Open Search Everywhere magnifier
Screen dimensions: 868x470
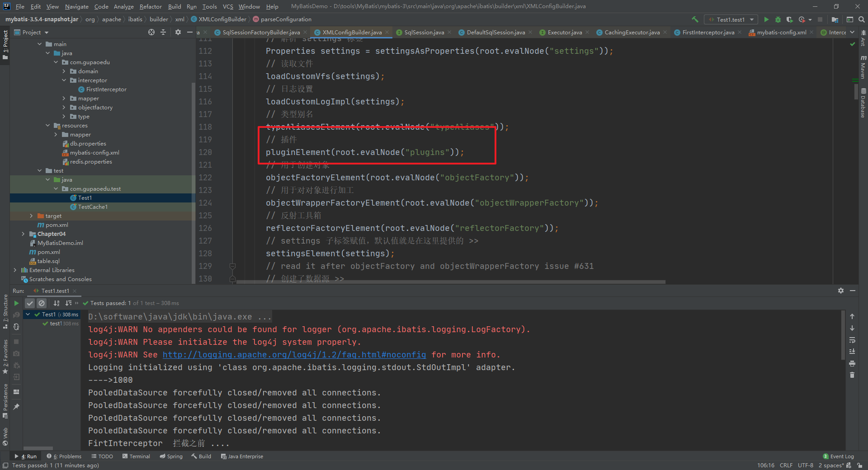pyautogui.click(x=862, y=19)
